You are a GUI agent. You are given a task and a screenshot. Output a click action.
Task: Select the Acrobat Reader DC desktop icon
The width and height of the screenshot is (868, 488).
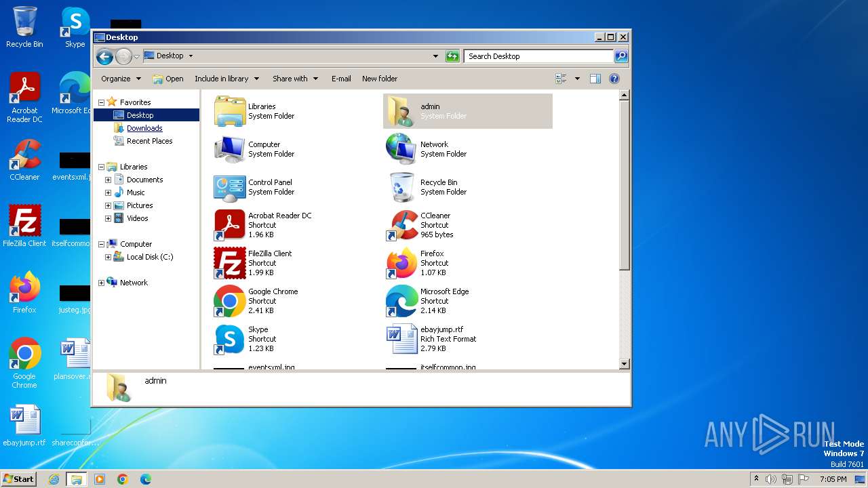(x=24, y=98)
